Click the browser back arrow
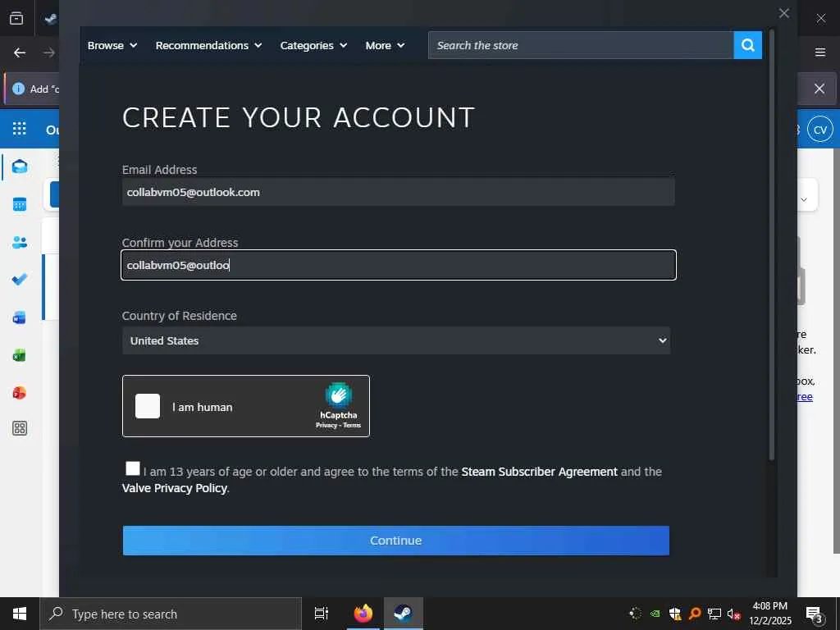The width and height of the screenshot is (840, 630). (20, 52)
